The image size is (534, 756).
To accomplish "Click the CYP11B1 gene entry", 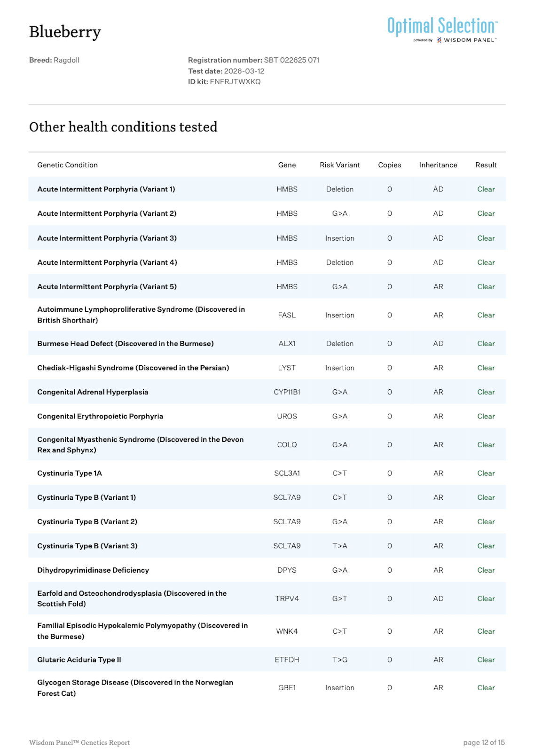I will tap(287, 392).
